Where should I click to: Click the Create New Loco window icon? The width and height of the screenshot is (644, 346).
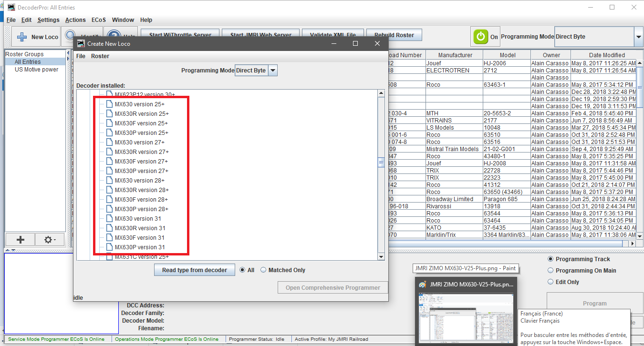tap(81, 43)
